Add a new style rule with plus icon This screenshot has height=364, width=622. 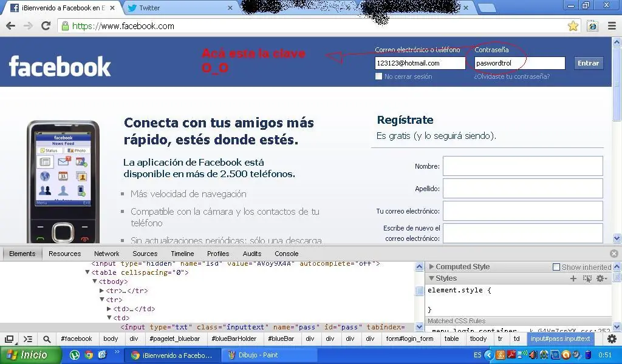tap(573, 278)
